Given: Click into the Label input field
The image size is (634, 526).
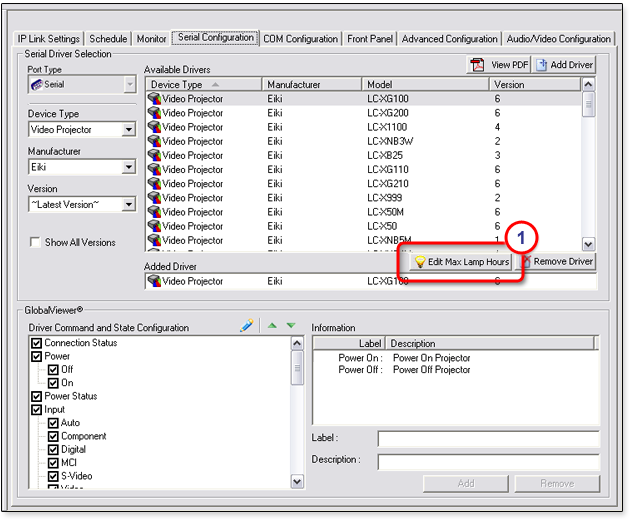Looking at the screenshot, I should (x=487, y=439).
